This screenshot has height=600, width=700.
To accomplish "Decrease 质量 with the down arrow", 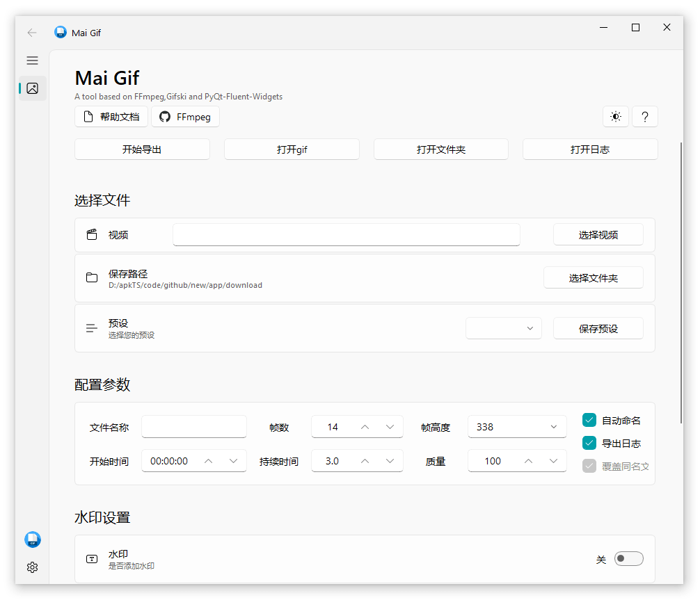I will (553, 461).
